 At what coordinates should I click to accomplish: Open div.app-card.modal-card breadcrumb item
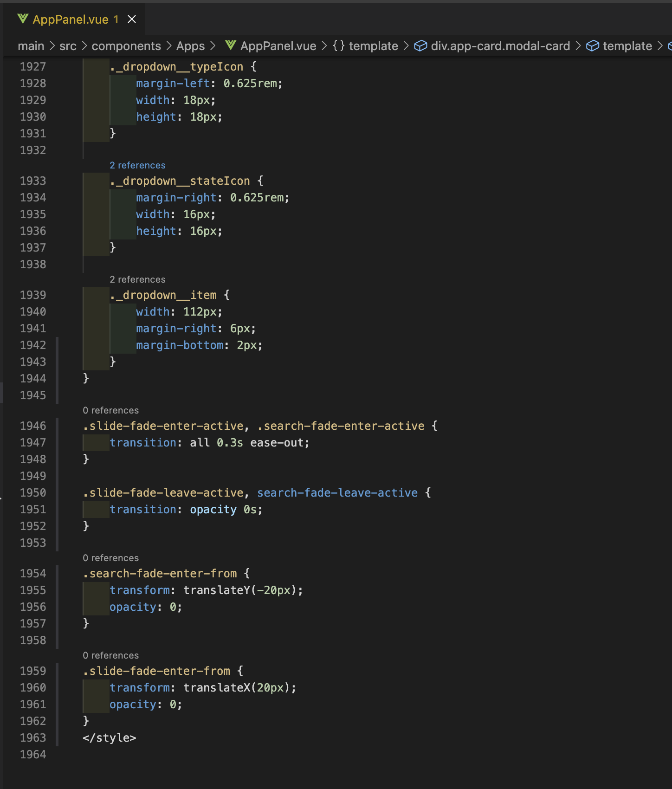[x=500, y=46]
